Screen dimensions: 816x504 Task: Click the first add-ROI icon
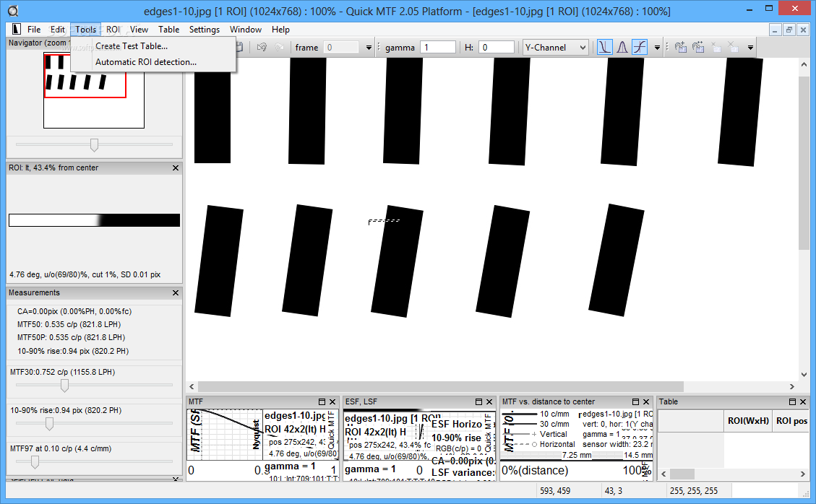(681, 48)
